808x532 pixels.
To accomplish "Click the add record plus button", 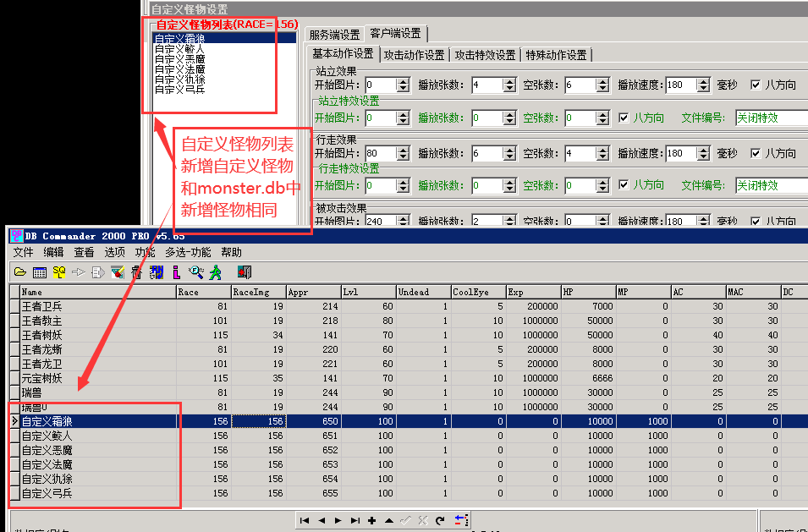I will pyautogui.click(x=371, y=520).
